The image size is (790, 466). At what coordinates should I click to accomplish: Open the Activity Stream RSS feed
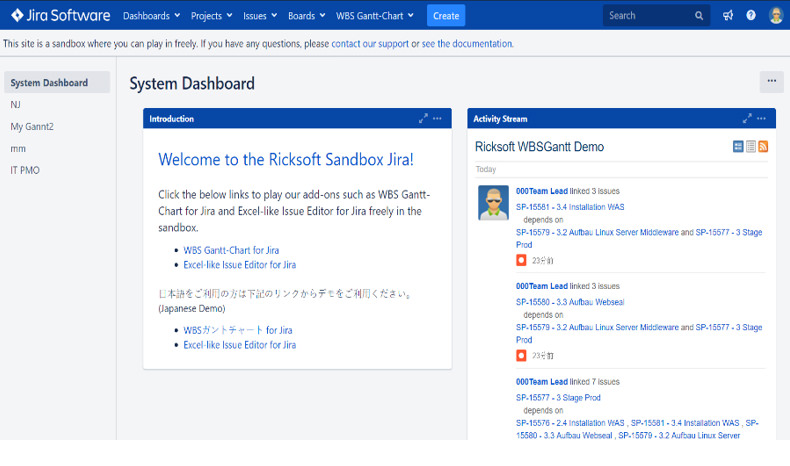click(x=763, y=147)
